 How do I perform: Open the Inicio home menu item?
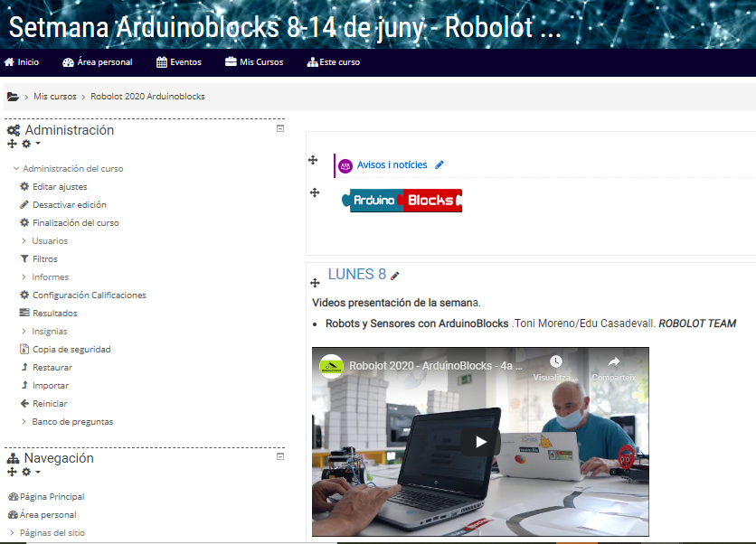[22, 62]
